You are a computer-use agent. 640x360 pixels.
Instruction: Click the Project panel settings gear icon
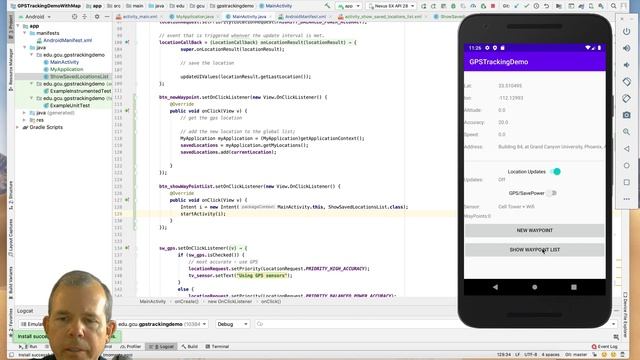pos(97,17)
